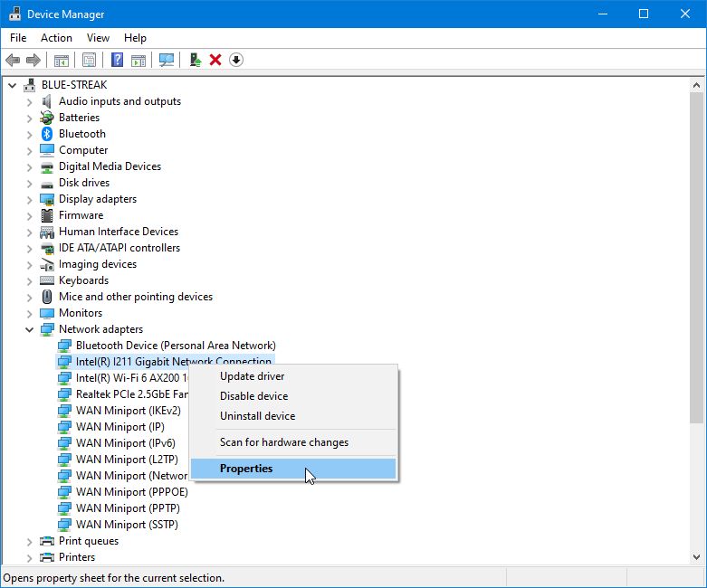
Task: Click Scan for hardware changes monitor icon
Action: (x=167, y=60)
